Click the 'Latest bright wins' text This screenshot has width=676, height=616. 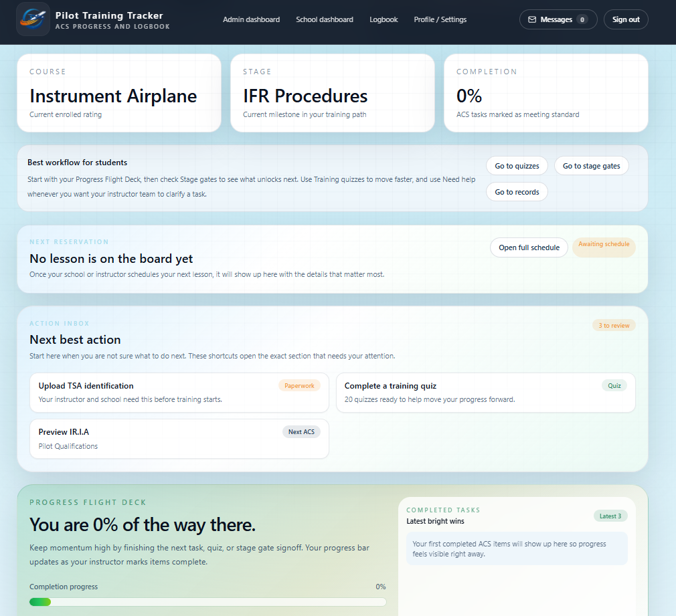pos(436,521)
